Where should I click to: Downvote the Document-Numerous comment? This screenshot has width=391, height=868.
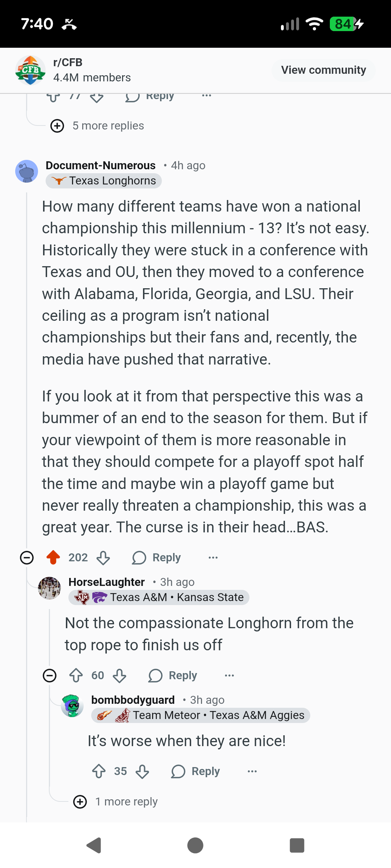click(x=103, y=557)
